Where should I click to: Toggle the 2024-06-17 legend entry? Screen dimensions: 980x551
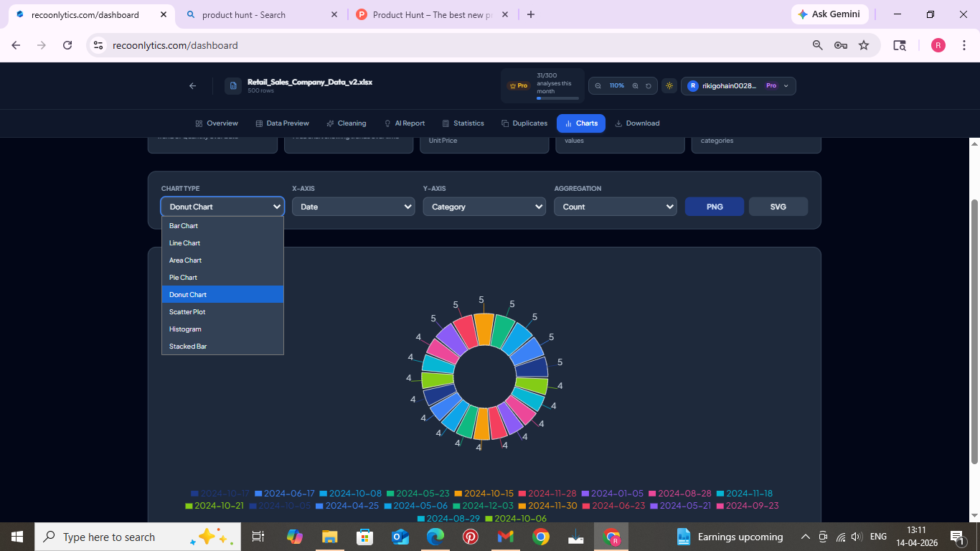285,494
